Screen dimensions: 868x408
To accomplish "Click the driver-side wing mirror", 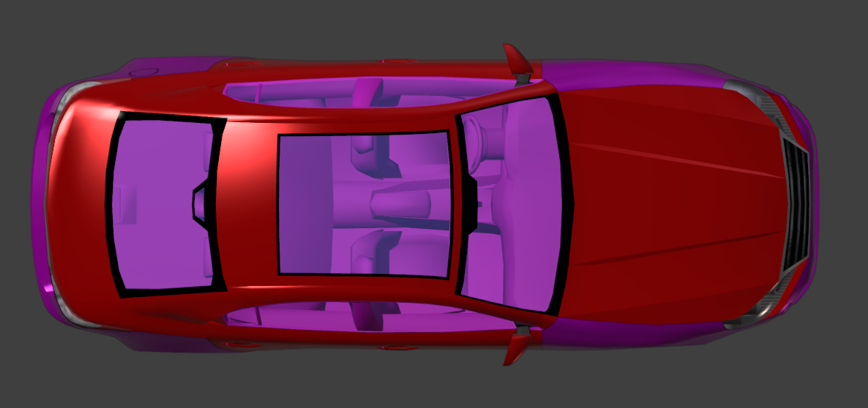I will coord(517,61).
